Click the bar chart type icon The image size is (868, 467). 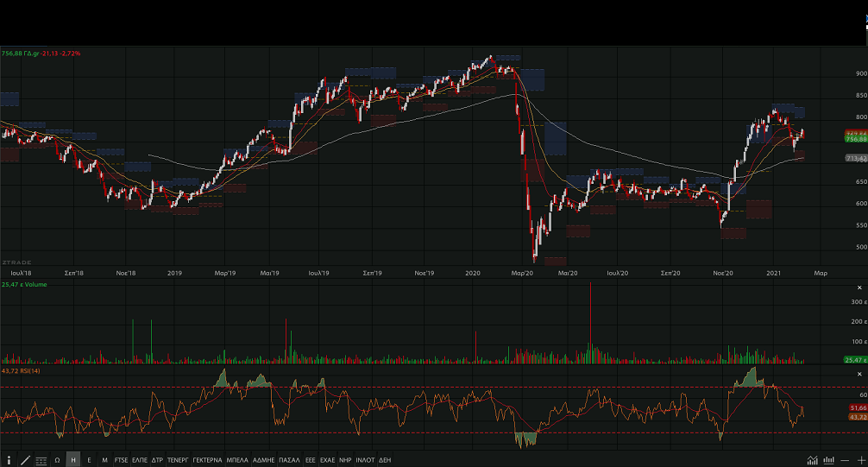(829, 460)
